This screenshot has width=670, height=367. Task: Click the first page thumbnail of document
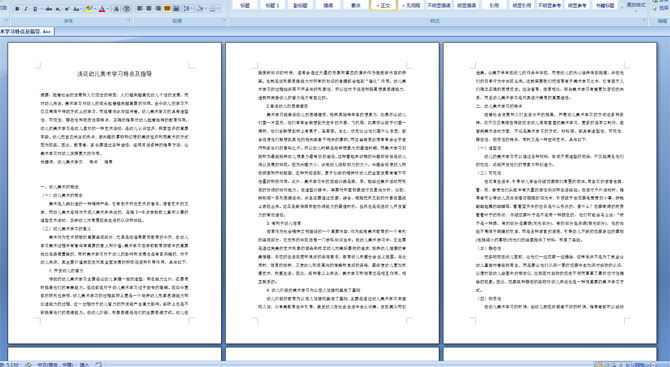(115, 193)
